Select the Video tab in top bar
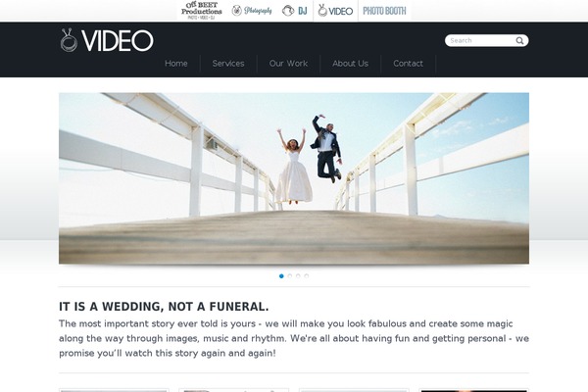 pos(335,11)
